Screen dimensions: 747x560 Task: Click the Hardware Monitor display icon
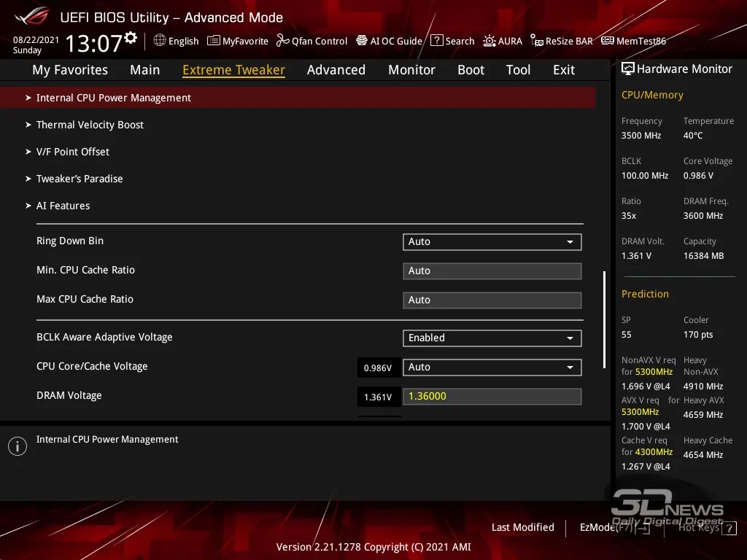628,69
